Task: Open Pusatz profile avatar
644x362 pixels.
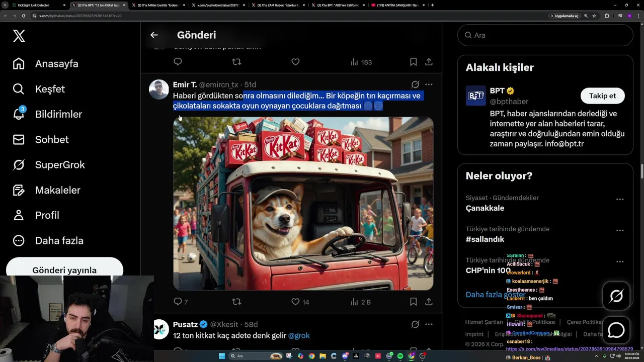Action: click(x=160, y=329)
